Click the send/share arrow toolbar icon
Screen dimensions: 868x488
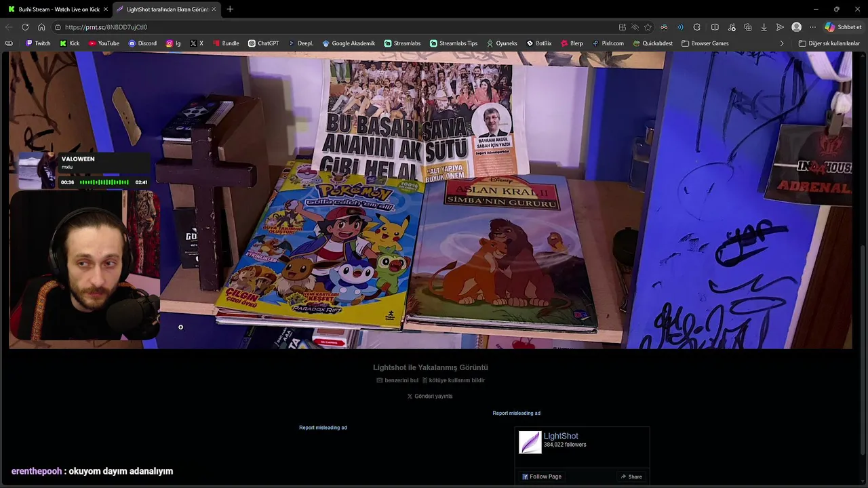[x=780, y=27]
